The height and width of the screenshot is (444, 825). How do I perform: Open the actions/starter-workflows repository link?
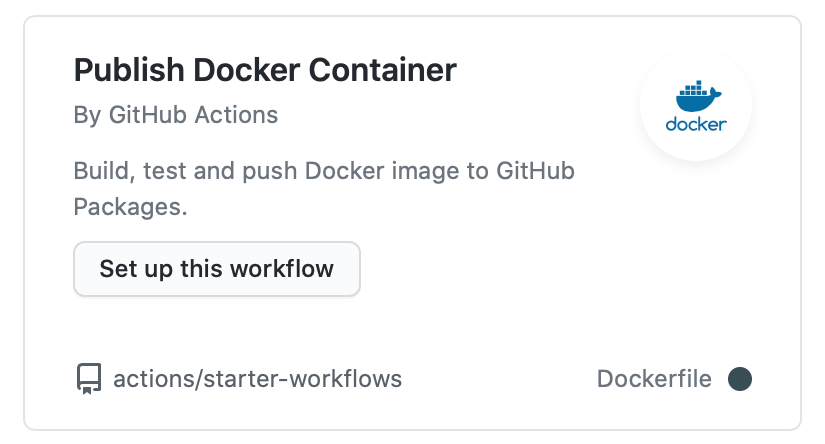pyautogui.click(x=257, y=379)
